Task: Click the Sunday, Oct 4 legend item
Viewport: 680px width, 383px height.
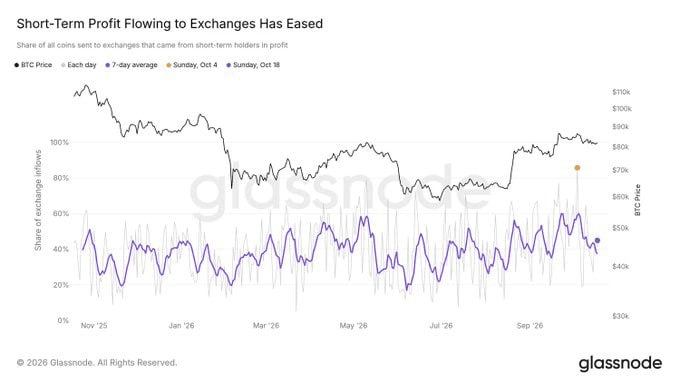Action: [192, 65]
